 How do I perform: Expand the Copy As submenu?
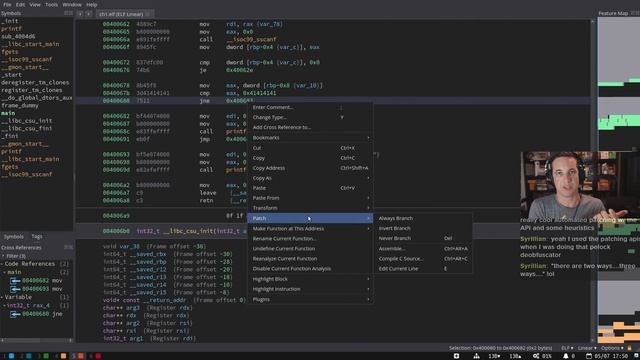click(x=310, y=178)
